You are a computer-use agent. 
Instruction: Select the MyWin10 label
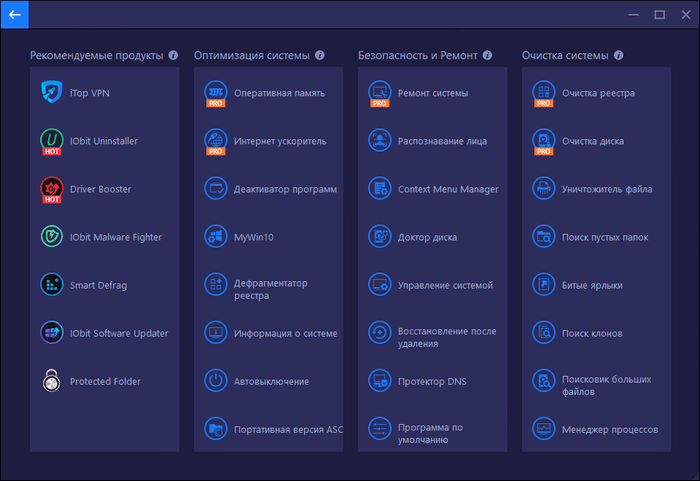[254, 237]
